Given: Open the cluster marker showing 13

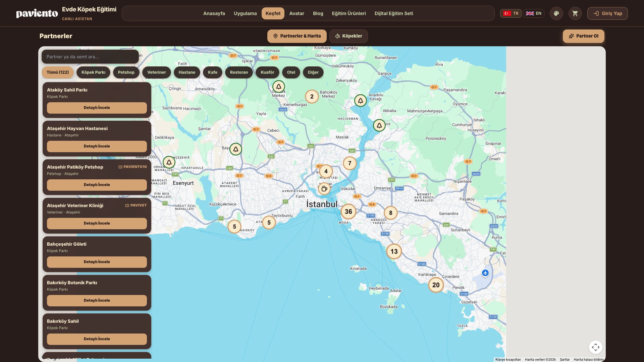Looking at the screenshot, I should 394,252.
